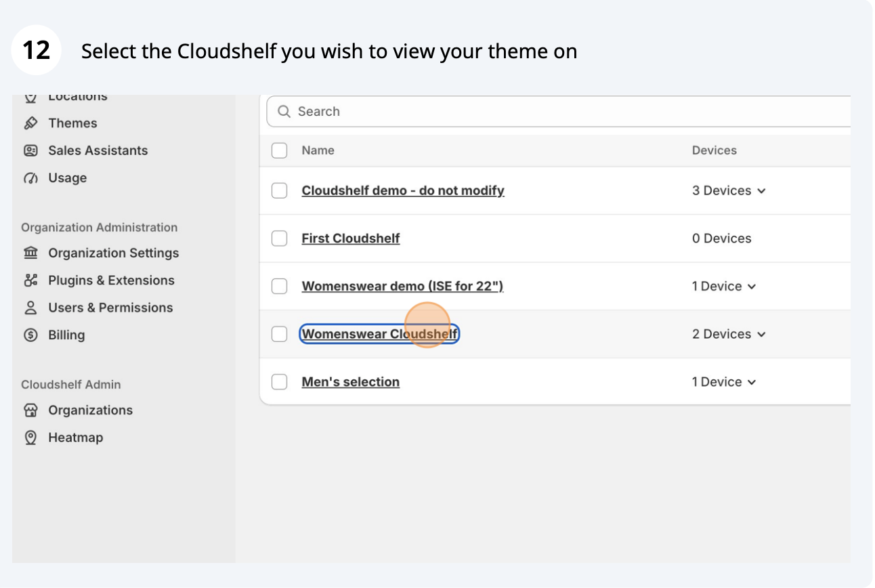Click the Usage gauge icon
The width and height of the screenshot is (875, 588).
click(30, 178)
